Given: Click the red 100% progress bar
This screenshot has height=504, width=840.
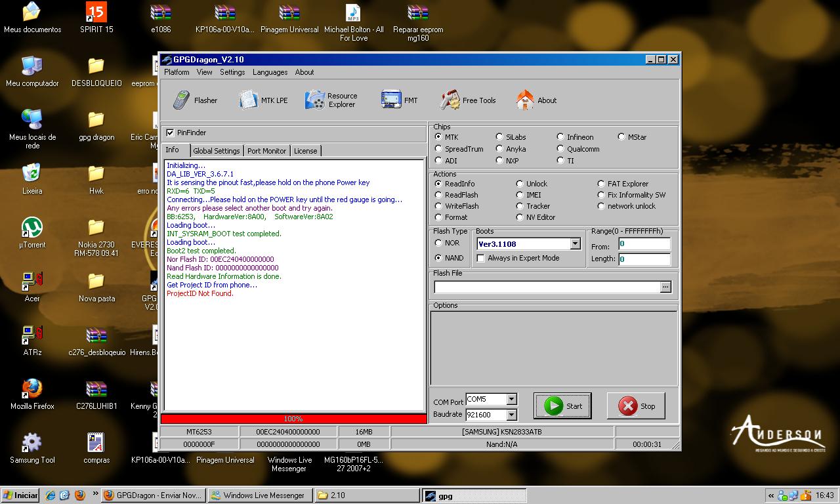Looking at the screenshot, I should tap(293, 419).
